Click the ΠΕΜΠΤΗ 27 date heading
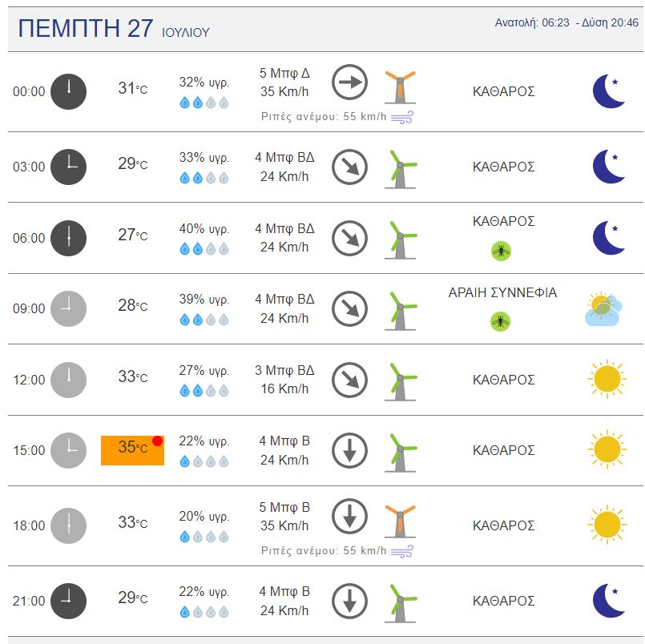Image resolution: width=645 pixels, height=644 pixels. pyautogui.click(x=85, y=29)
